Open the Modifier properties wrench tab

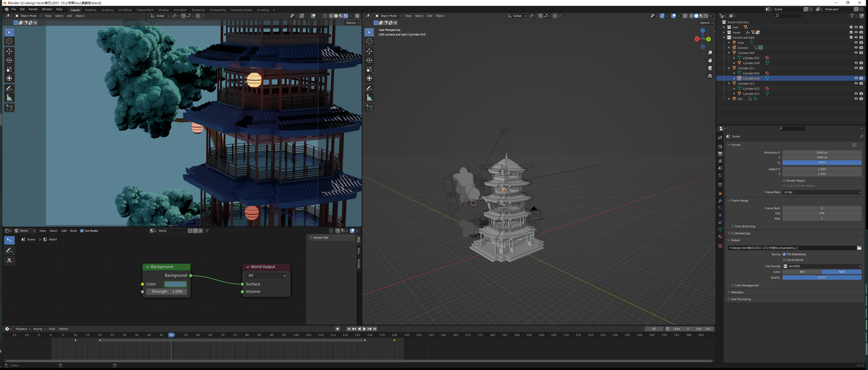[720, 201]
